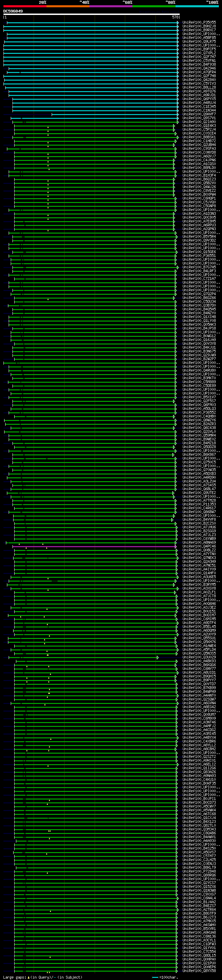Screen dimensions: 222x980
Task: Open hit UniRef100_B9HZJ8
Action: [199, 26]
